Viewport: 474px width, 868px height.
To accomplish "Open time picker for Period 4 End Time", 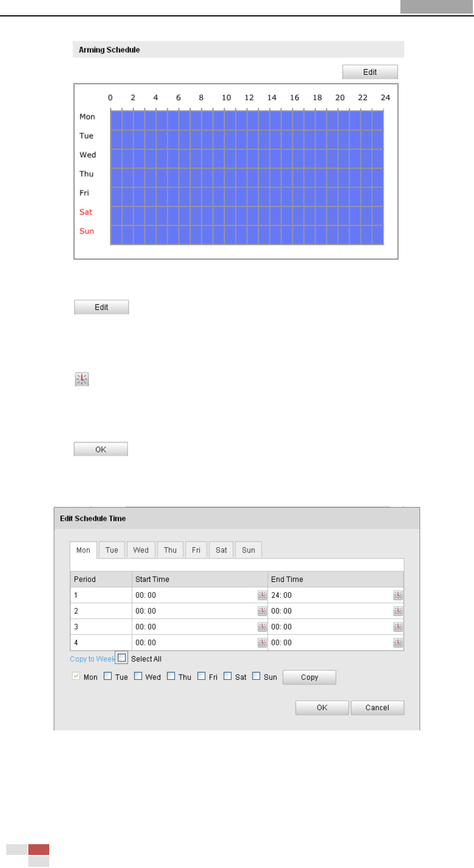I will [x=398, y=643].
